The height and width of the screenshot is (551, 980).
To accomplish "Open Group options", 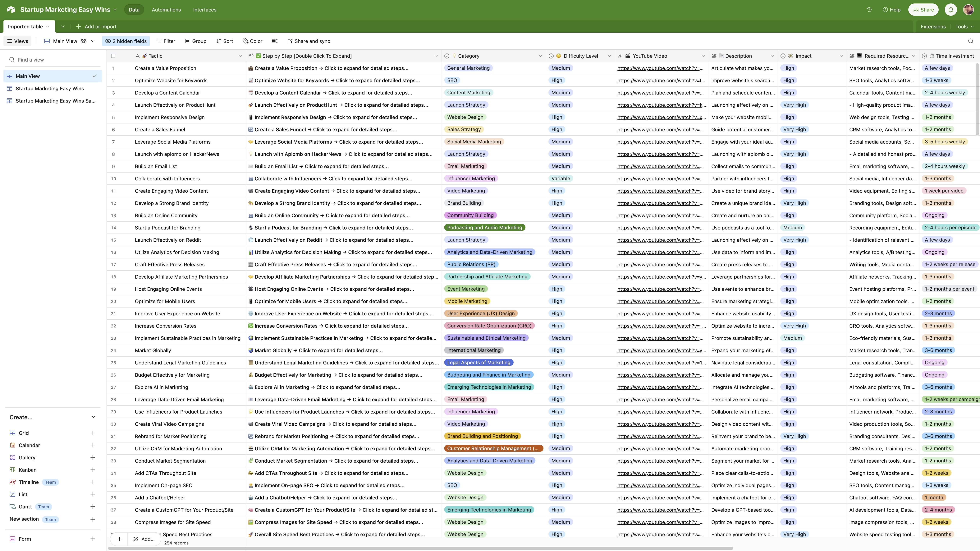I will (195, 41).
